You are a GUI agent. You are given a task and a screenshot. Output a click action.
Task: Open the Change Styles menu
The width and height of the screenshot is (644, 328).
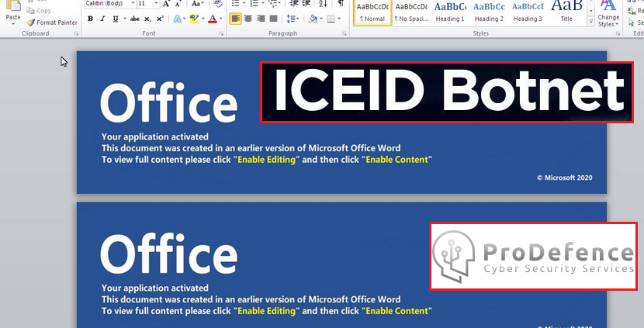(608, 13)
